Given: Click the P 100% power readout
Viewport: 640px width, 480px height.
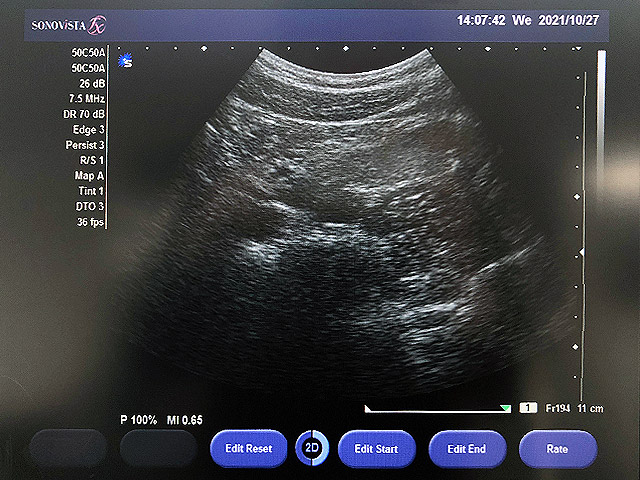Looking at the screenshot, I should [139, 420].
